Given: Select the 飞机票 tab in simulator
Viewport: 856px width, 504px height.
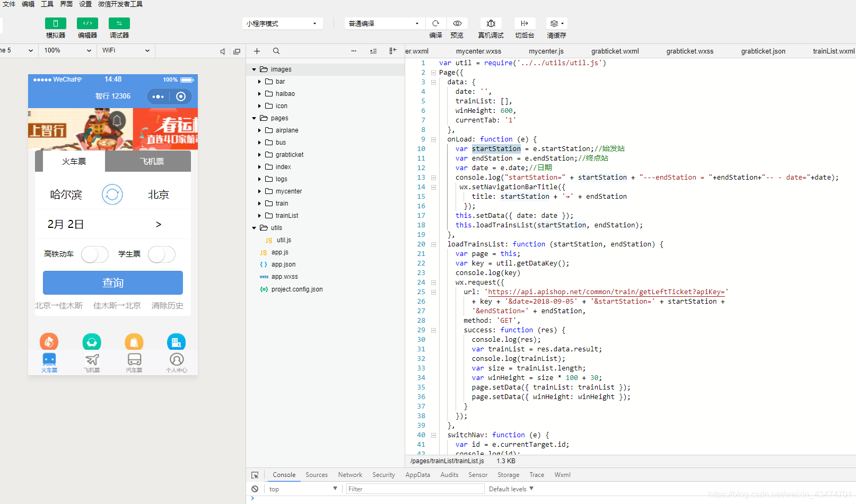Looking at the screenshot, I should click(152, 161).
